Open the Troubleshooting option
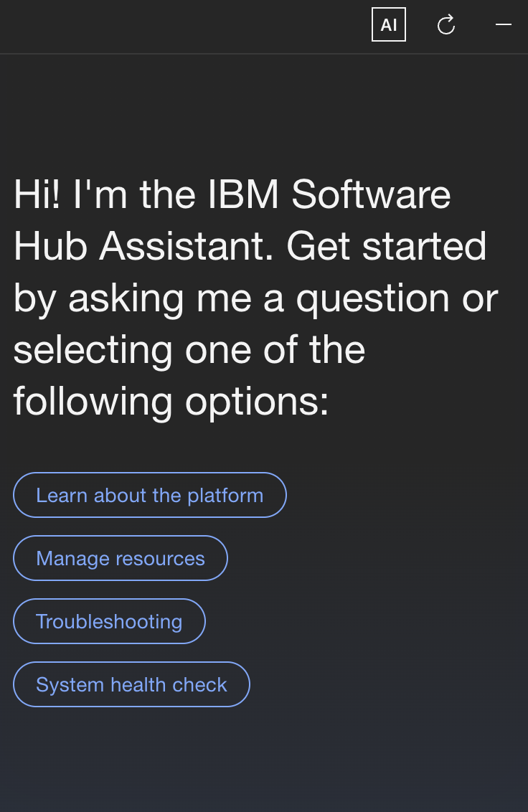This screenshot has width=528, height=812. pyautogui.click(x=109, y=621)
